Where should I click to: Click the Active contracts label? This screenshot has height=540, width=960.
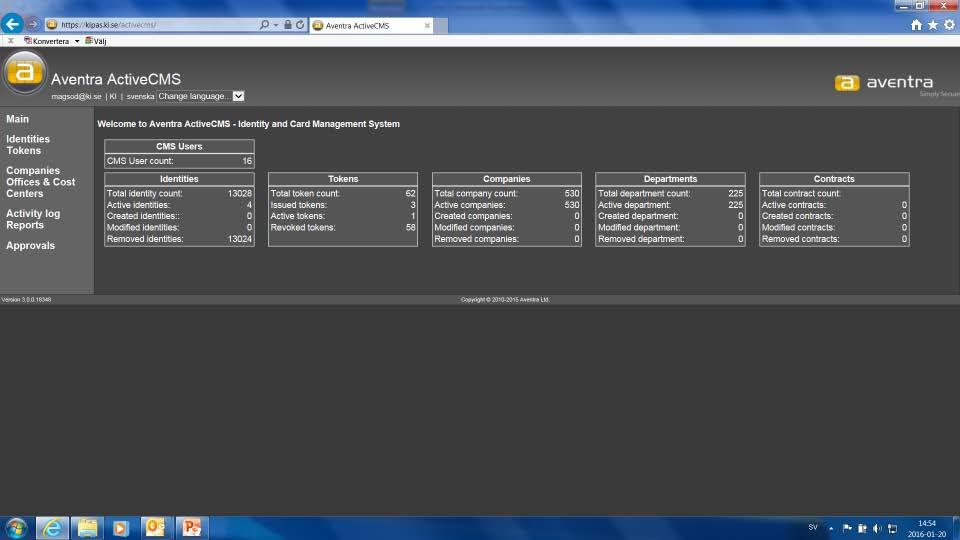point(793,205)
